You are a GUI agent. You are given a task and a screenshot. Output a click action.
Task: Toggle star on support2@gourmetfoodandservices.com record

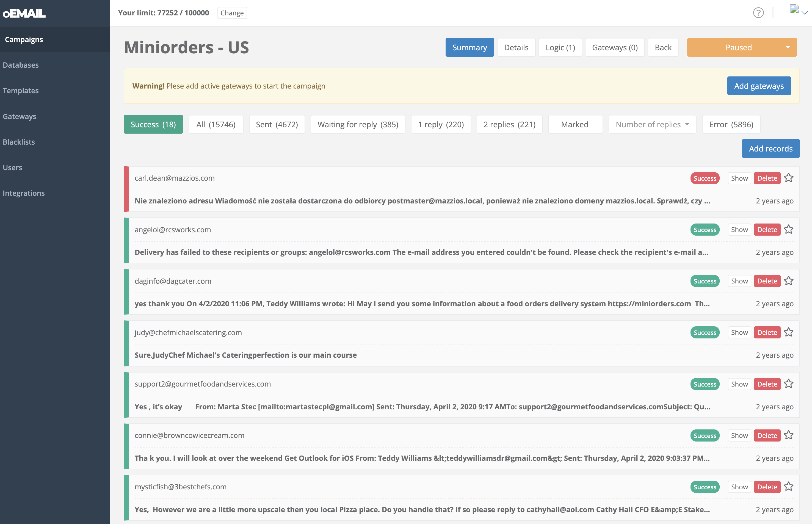point(789,384)
